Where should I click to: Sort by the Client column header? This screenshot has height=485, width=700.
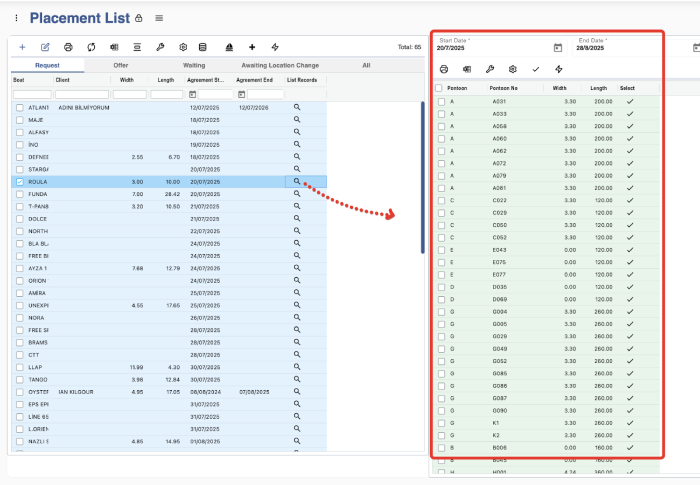tap(62, 80)
